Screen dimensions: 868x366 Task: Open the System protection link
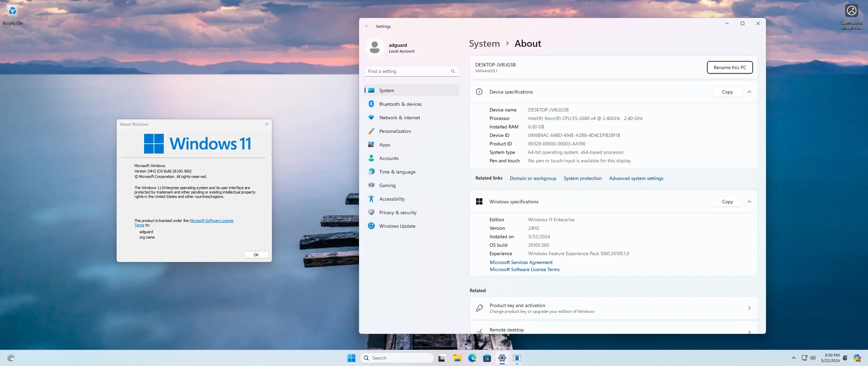582,178
